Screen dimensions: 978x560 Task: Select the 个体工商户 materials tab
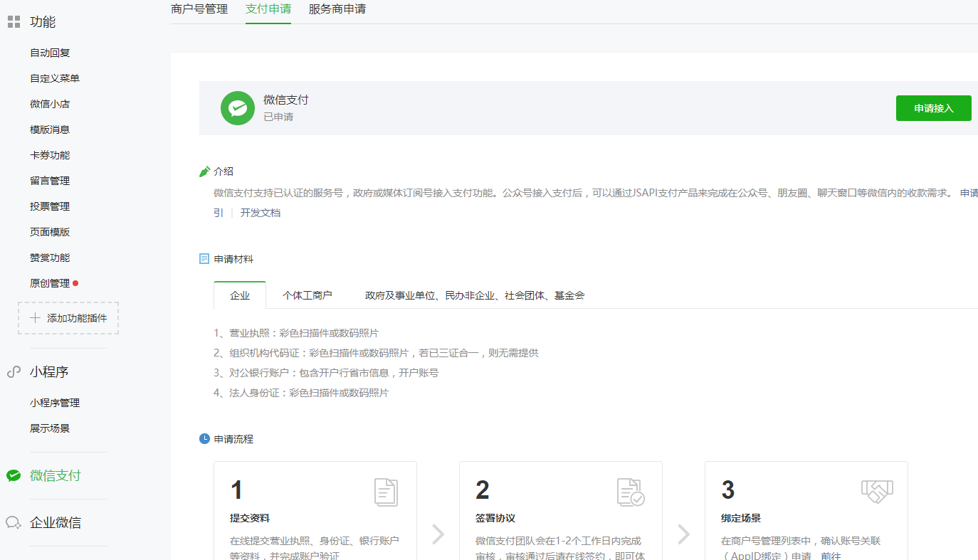pos(307,295)
